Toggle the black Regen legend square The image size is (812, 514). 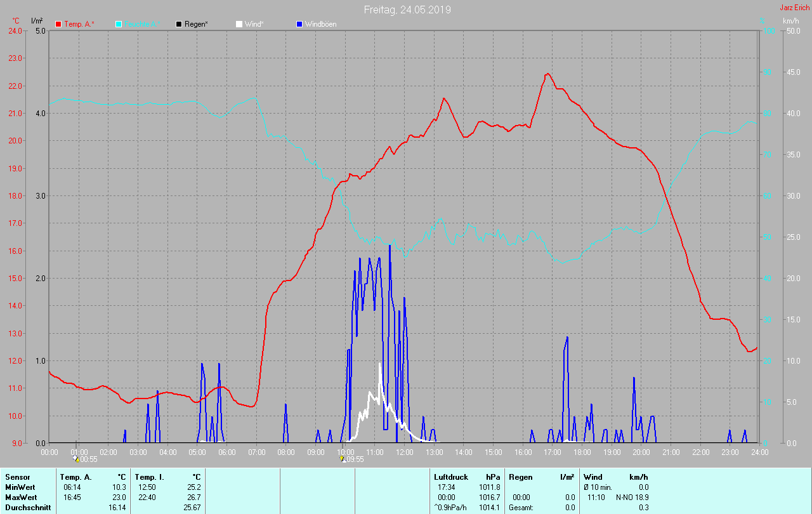coord(179,24)
